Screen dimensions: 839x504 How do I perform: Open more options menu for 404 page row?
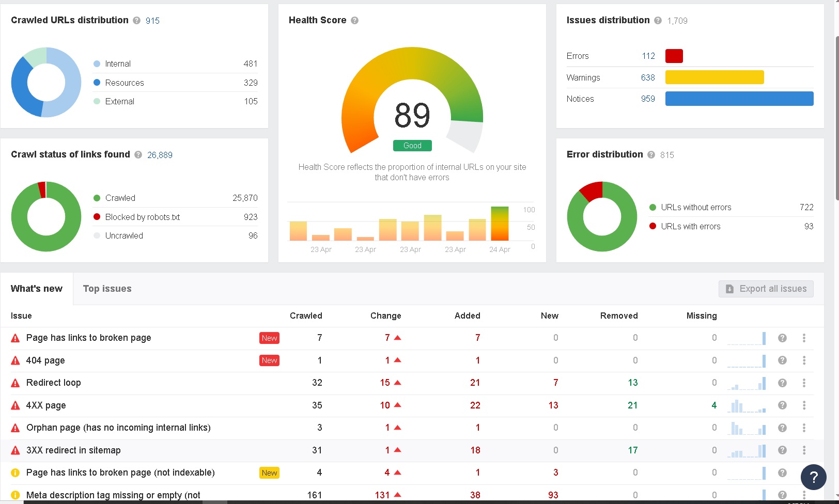(x=804, y=360)
